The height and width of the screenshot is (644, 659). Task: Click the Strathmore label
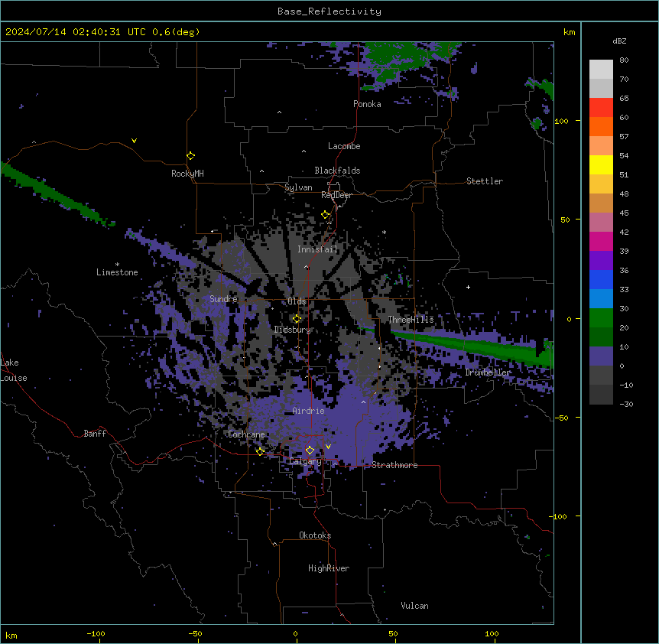(394, 465)
